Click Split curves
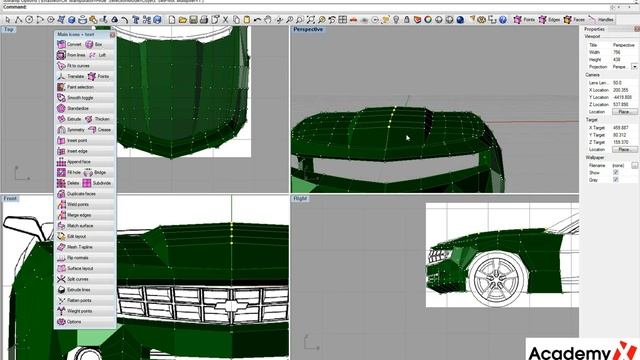The width and height of the screenshot is (640, 360). tap(73, 279)
